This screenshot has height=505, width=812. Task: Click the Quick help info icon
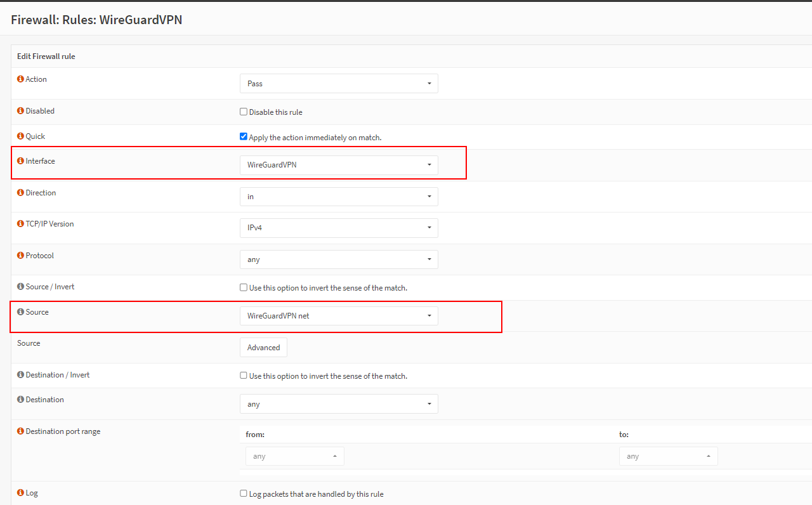tap(20, 136)
